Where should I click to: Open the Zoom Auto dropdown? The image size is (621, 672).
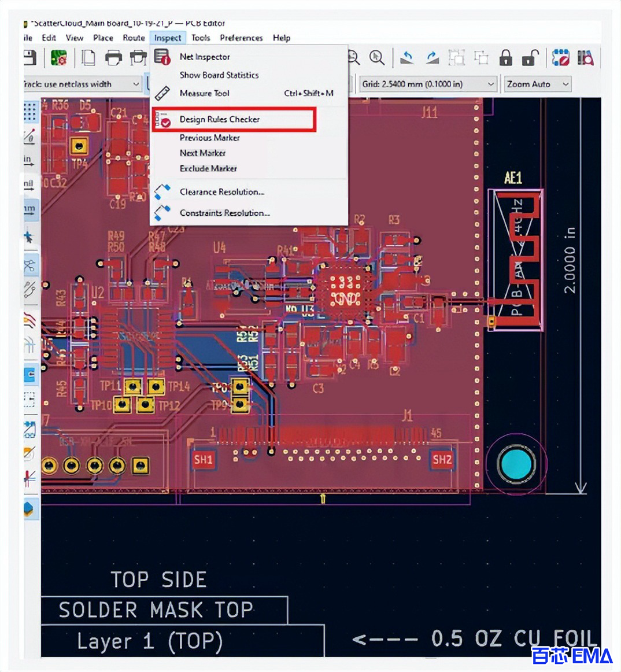537,84
